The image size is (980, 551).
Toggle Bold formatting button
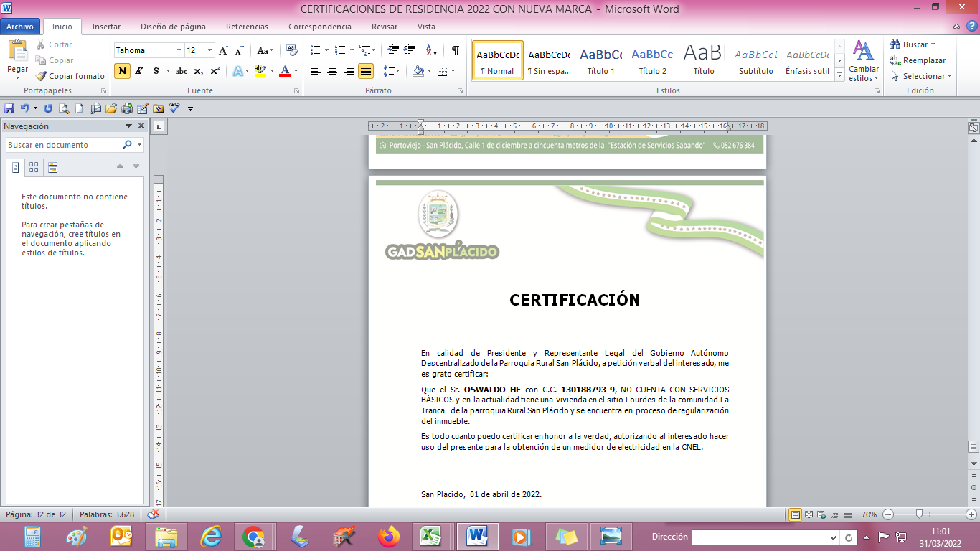122,71
